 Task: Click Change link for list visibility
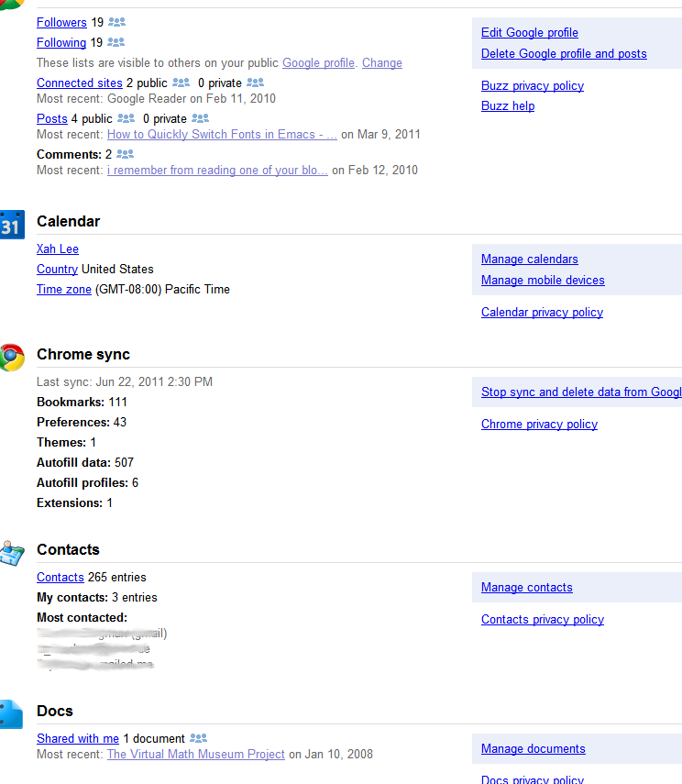click(x=382, y=63)
